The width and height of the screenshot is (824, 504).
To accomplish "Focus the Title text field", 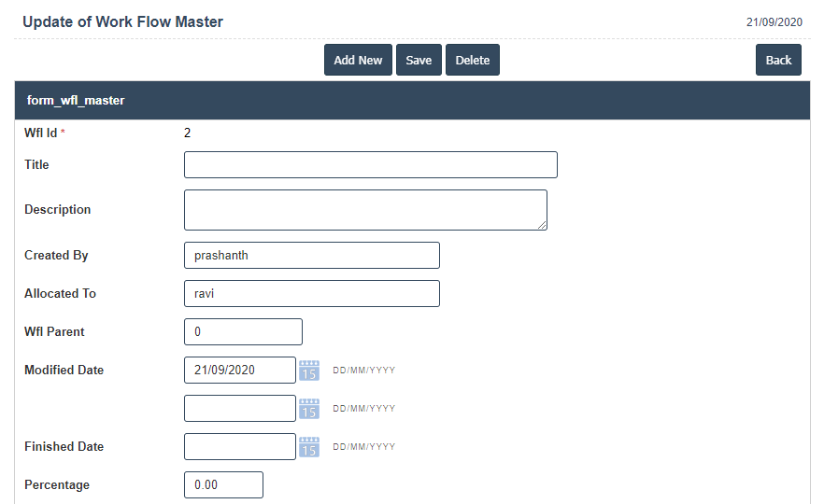I will [x=370, y=165].
